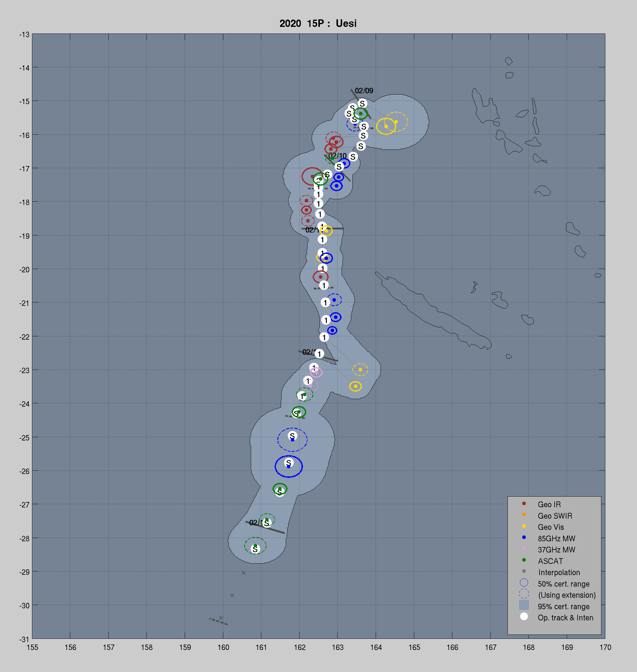Click the 95% cert. range color swatch

[524, 605]
